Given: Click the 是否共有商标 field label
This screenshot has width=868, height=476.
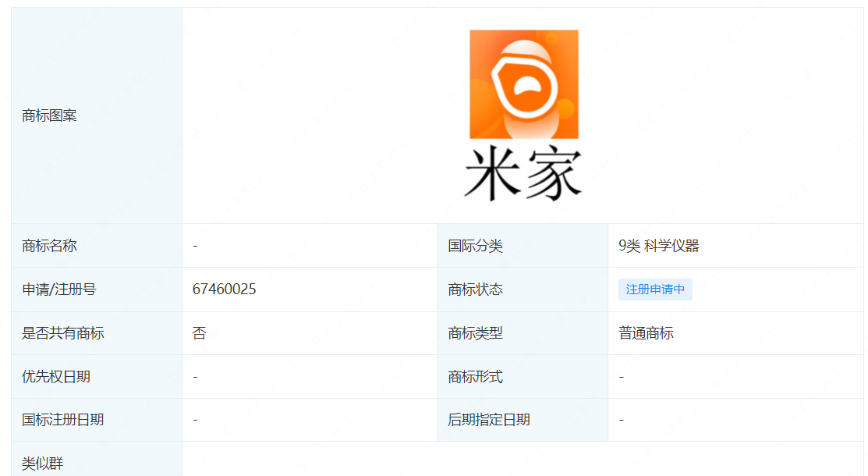Looking at the screenshot, I should coord(63,333).
